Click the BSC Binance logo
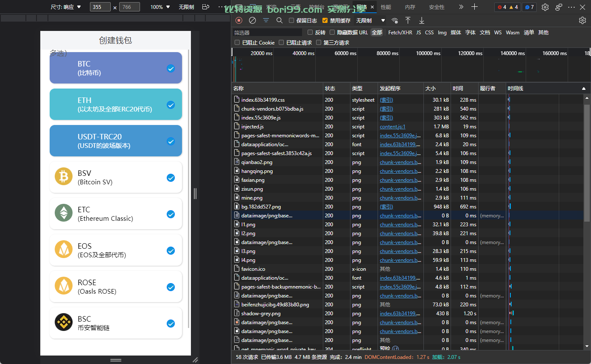 (x=64, y=322)
